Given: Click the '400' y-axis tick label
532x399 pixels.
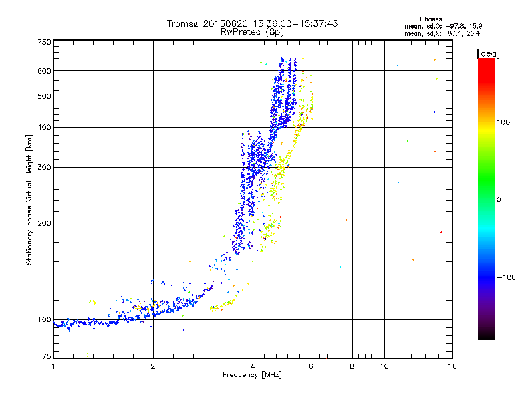Looking at the screenshot, I should pyautogui.click(x=44, y=127).
